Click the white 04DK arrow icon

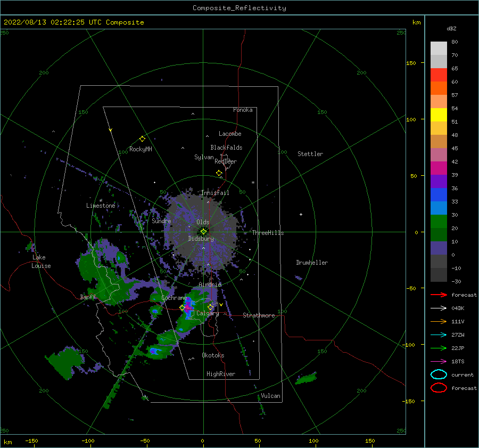(x=439, y=308)
